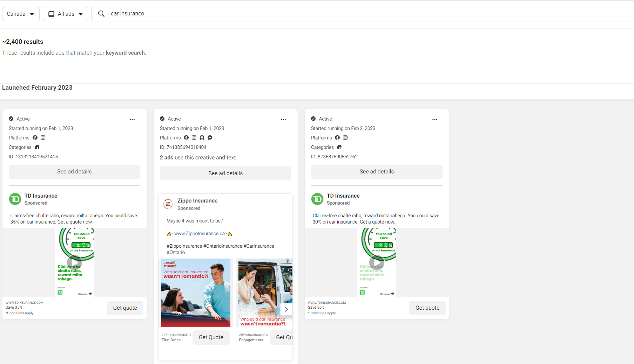Open options menu for ad 873687590552762

(x=435, y=119)
